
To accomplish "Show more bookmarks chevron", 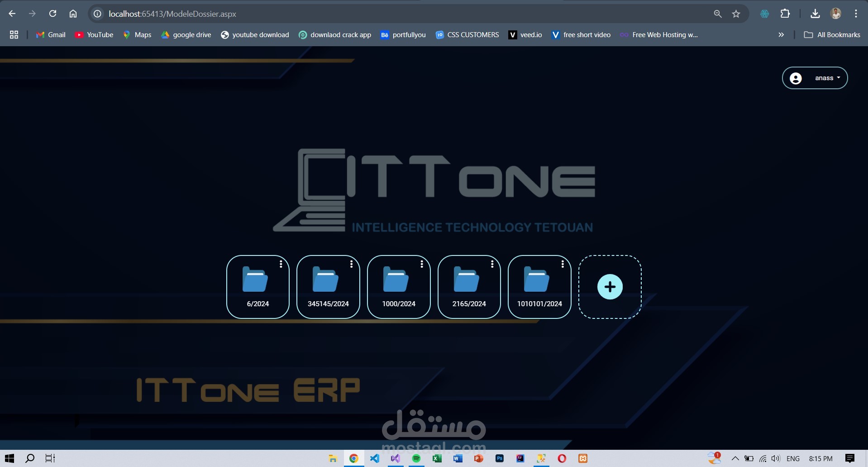I will coord(781,34).
